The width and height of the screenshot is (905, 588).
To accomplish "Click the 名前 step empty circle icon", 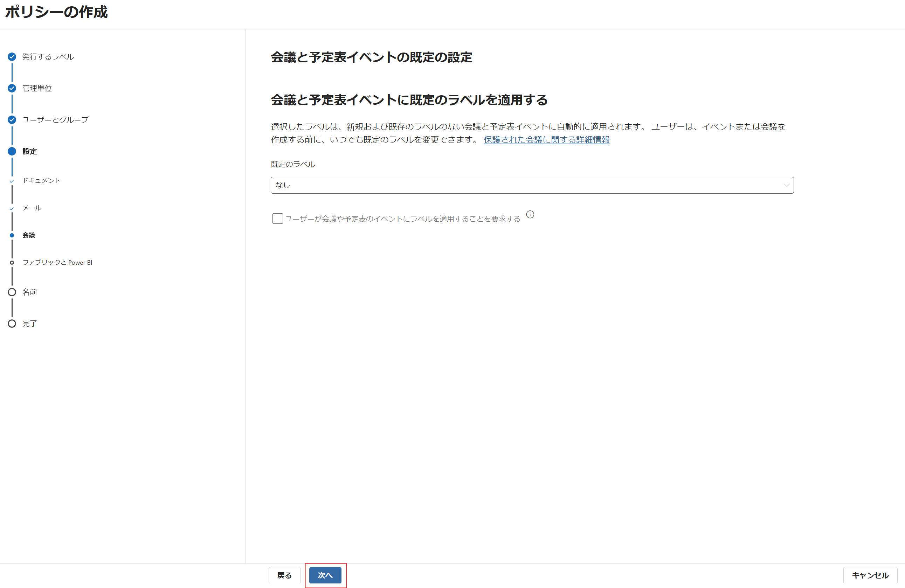I will tap(12, 292).
